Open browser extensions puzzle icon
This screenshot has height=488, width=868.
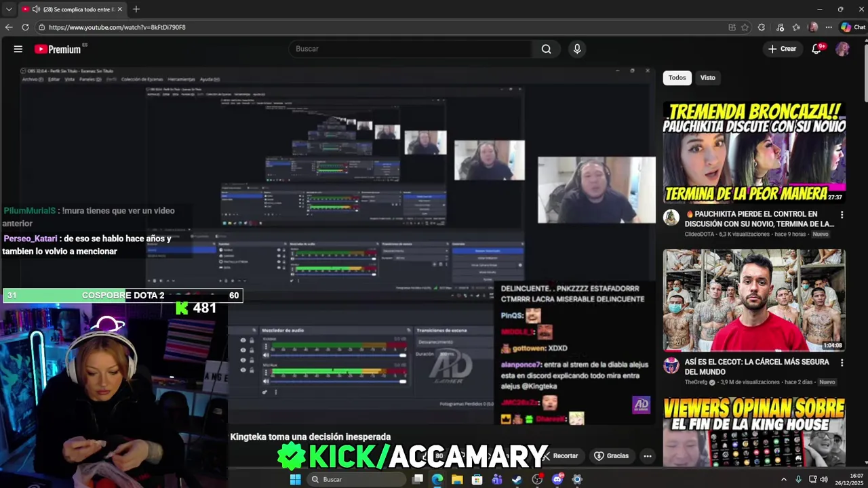click(x=762, y=27)
